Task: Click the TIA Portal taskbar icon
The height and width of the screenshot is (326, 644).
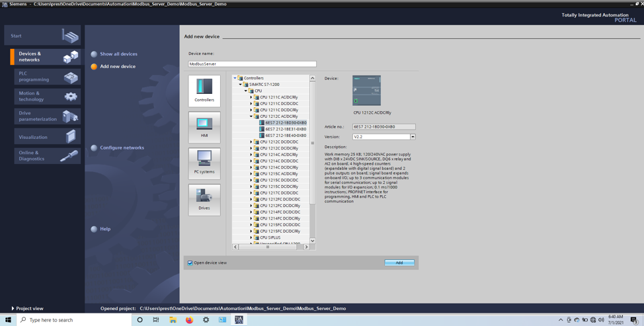Action: coord(239,320)
